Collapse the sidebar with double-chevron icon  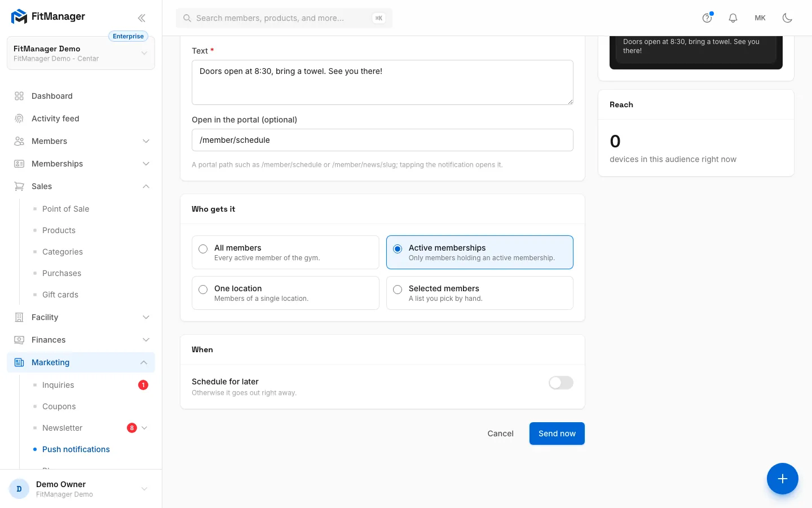point(142,18)
